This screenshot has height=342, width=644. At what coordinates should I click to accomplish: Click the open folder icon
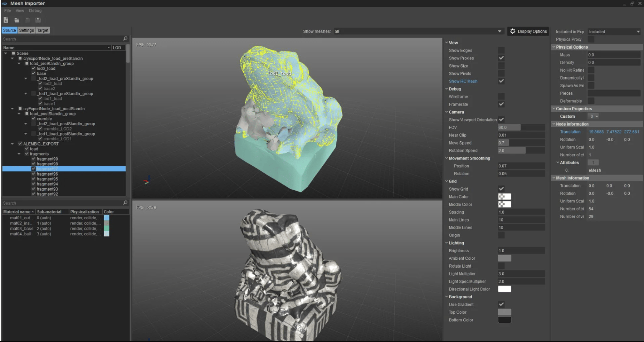pyautogui.click(x=16, y=20)
